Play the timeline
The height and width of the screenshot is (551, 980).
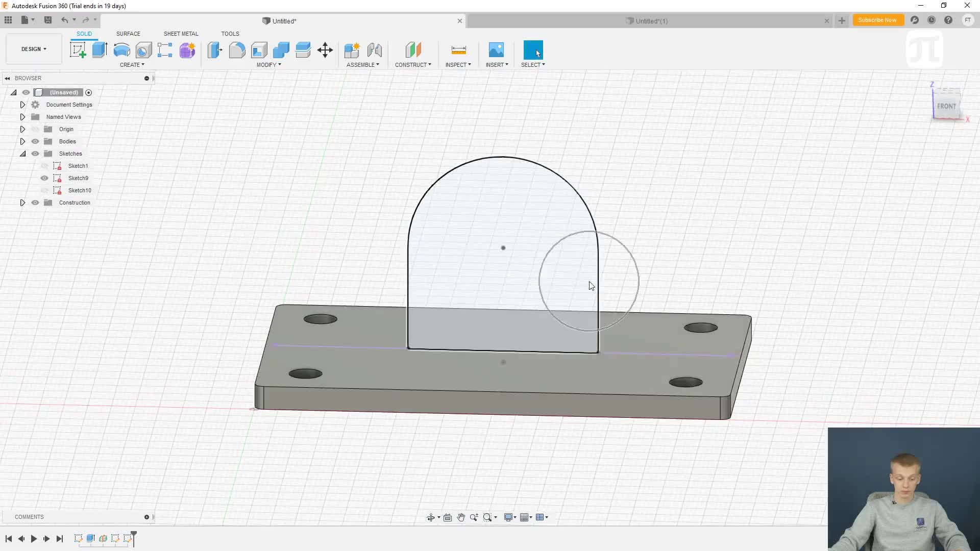(34, 539)
